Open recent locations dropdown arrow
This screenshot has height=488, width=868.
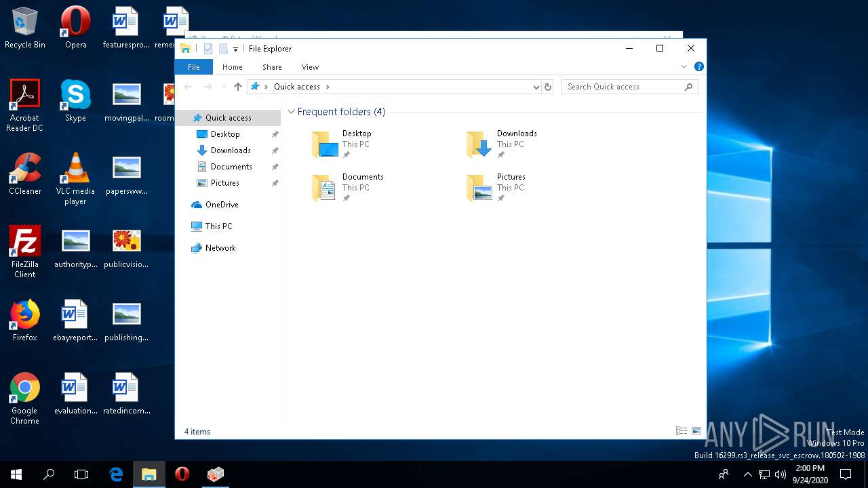[224, 87]
